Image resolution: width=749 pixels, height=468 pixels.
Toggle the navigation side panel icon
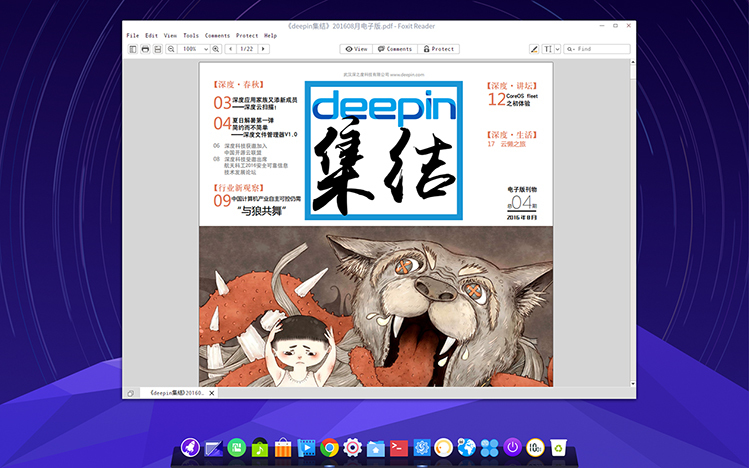coord(133,49)
